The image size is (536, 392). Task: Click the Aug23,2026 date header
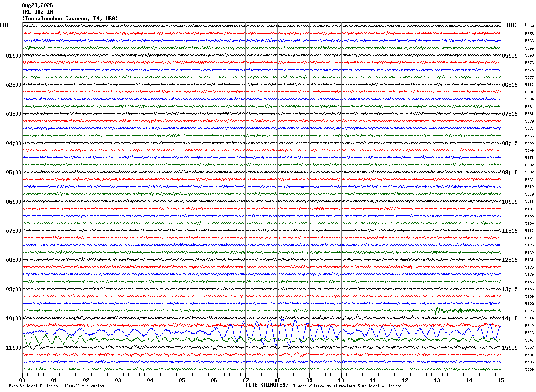[37, 5]
